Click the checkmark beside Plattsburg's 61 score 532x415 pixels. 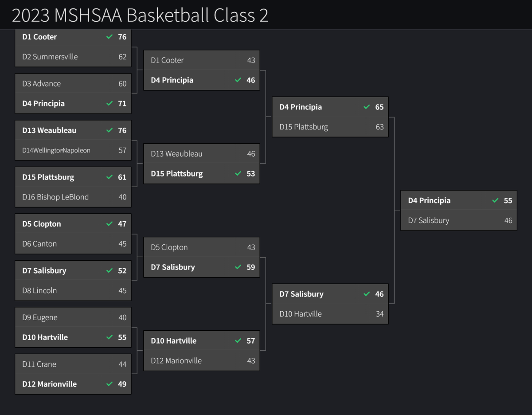point(110,177)
